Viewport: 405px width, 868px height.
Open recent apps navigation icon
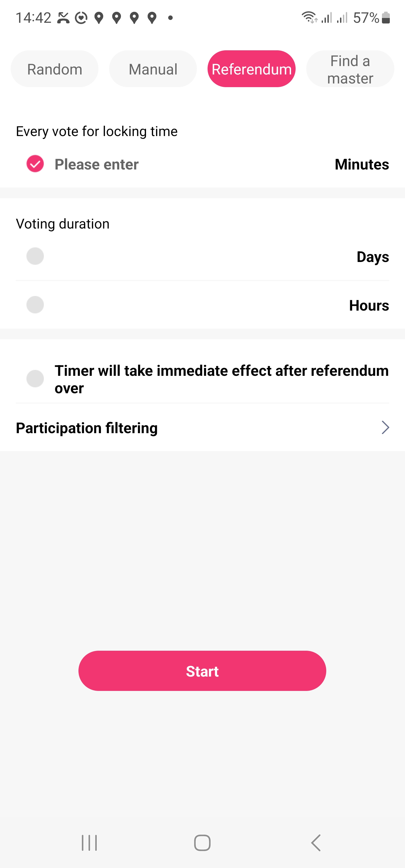[89, 843]
